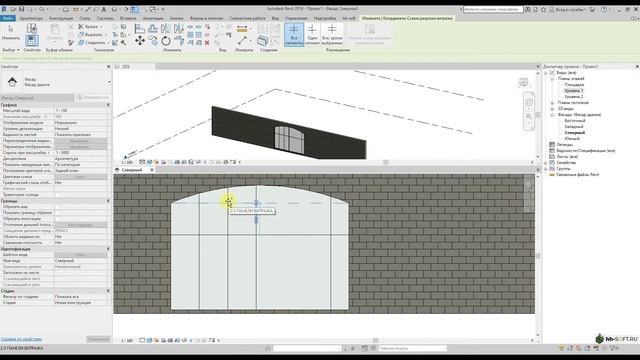Click the Color Scheme button in Properties
This screenshot has height=360, width=640.
click(81, 177)
